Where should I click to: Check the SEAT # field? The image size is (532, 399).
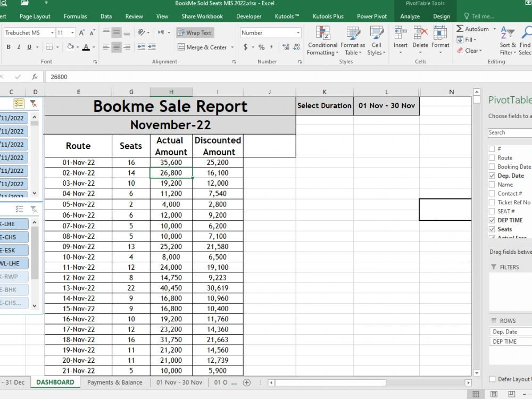492,211
